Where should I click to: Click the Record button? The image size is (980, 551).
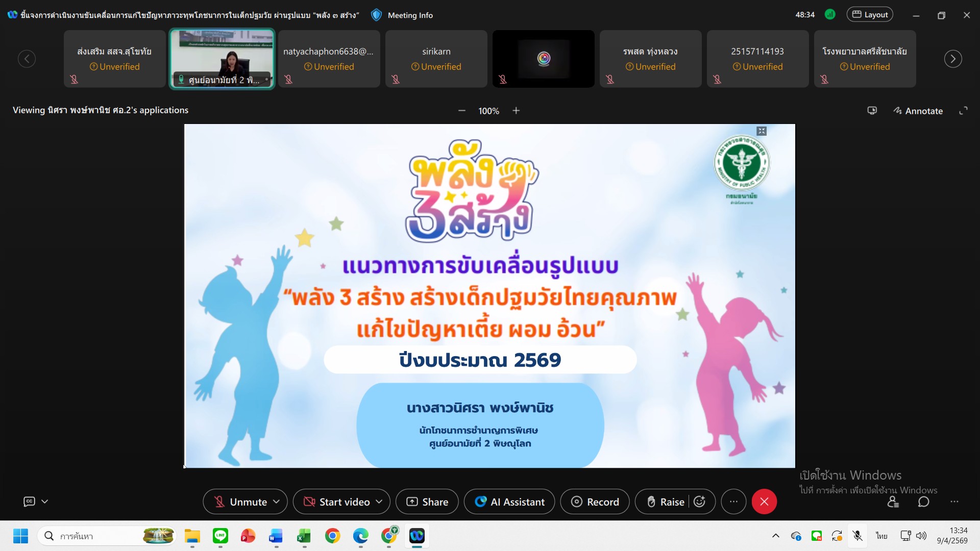click(x=595, y=502)
